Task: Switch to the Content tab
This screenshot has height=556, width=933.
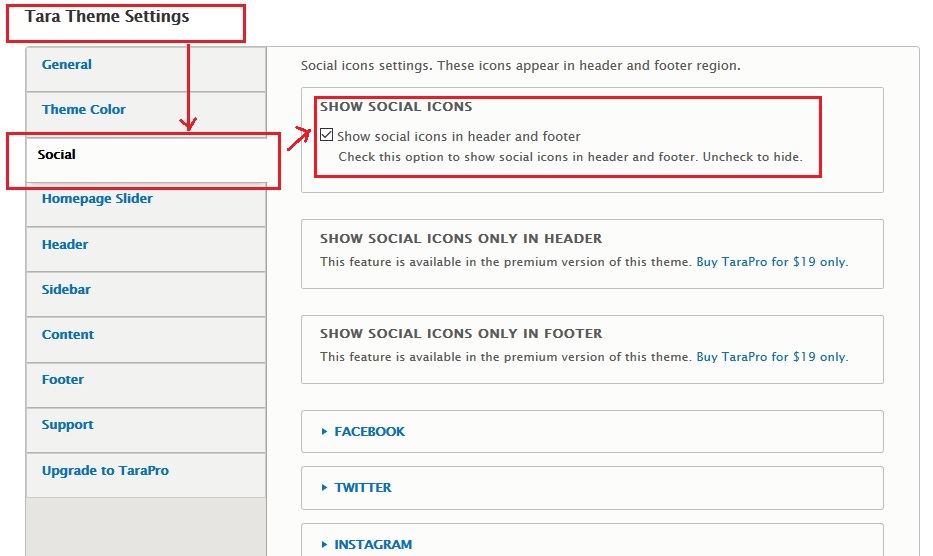Action: click(x=68, y=335)
